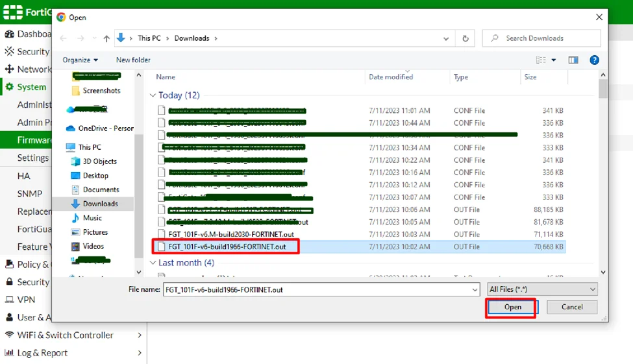Click the Back navigation arrow in Open dialog

click(x=63, y=38)
